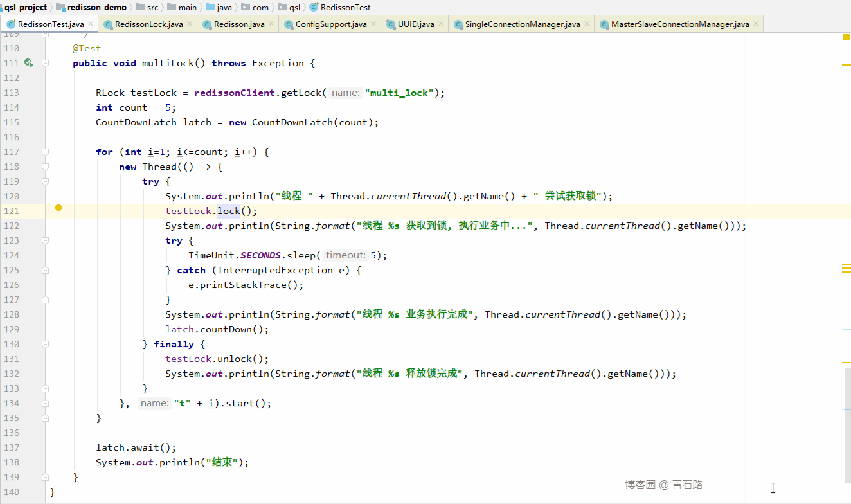The image size is (851, 504).
Task: Click testLock.unlock() on line 131
Action: coord(217,359)
